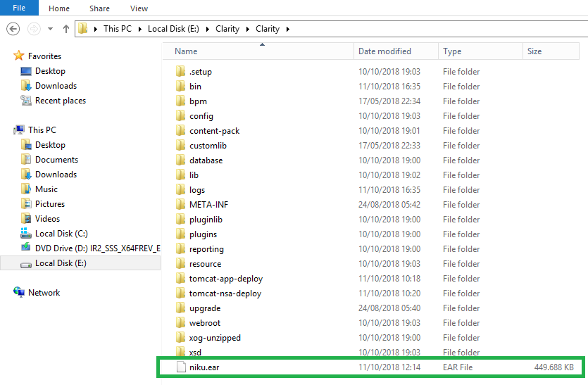Viewport: 588px width, 385px height.
Task: Select the customlib folder
Action: pyautogui.click(x=208, y=146)
